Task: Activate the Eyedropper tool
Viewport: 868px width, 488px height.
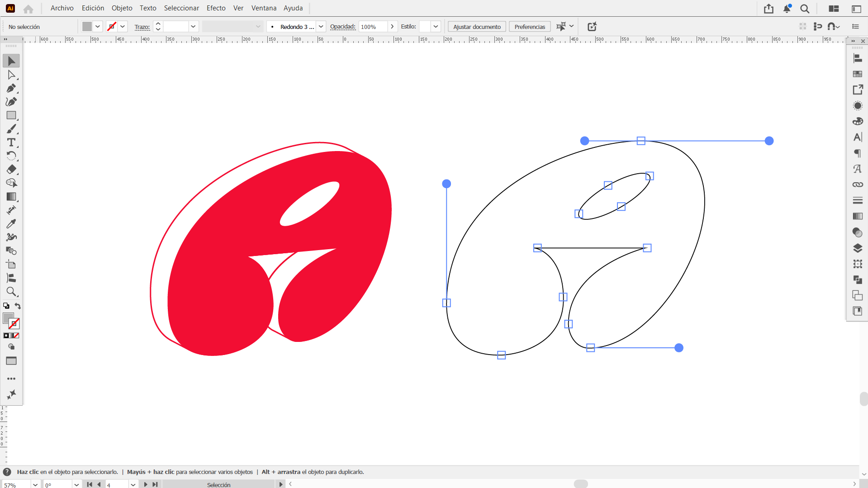Action: 11,224
